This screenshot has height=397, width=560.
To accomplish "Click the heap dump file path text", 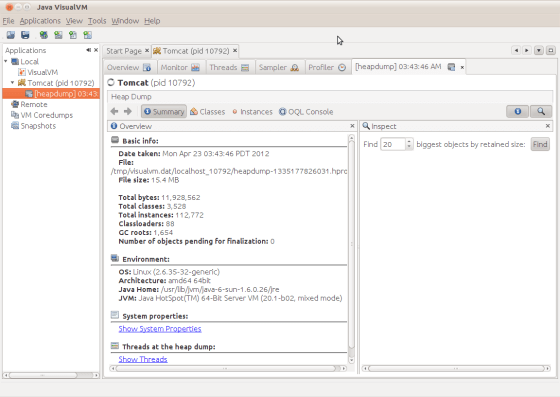I will point(229,171).
